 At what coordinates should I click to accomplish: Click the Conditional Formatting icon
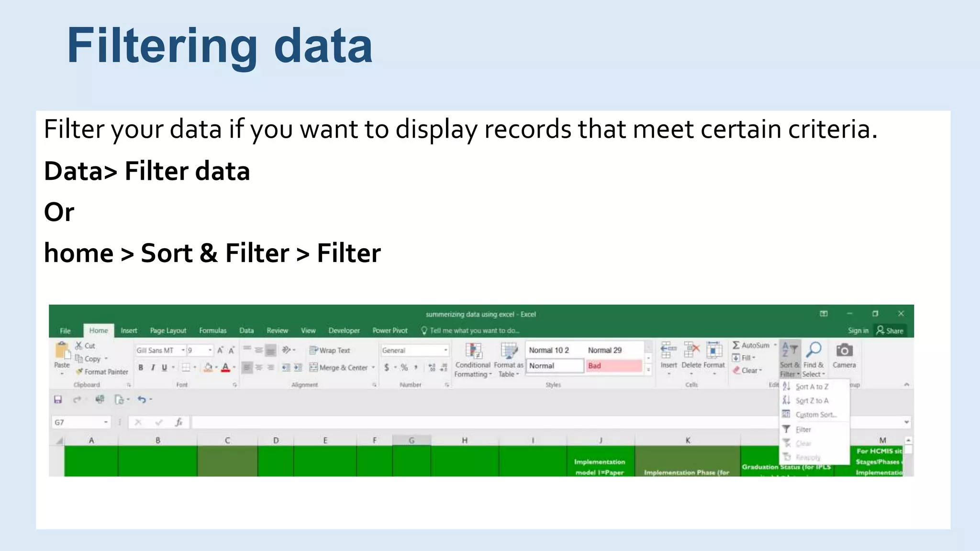click(473, 352)
